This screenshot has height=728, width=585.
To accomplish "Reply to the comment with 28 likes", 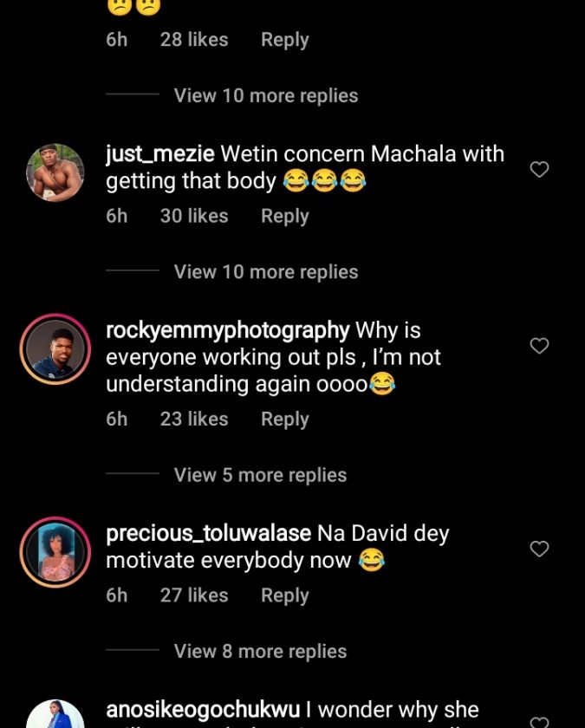I will pos(284,40).
